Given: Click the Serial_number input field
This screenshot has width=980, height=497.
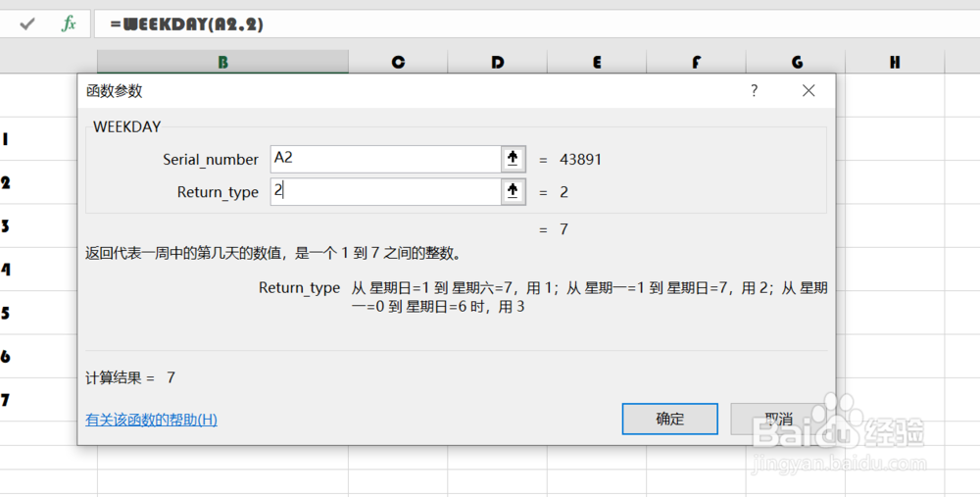Looking at the screenshot, I should tap(385, 159).
